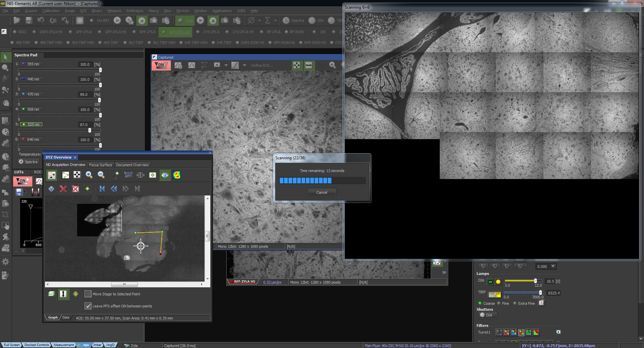
Task: Click zoom in icon in XYZ Overview
Action: point(89,175)
